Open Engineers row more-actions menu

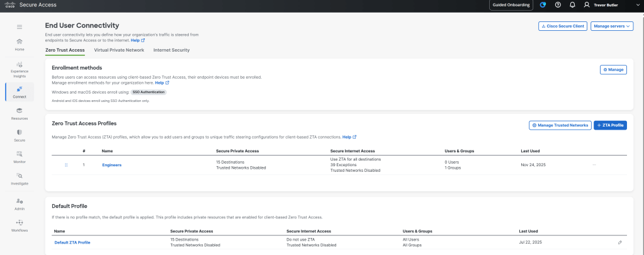click(x=594, y=165)
